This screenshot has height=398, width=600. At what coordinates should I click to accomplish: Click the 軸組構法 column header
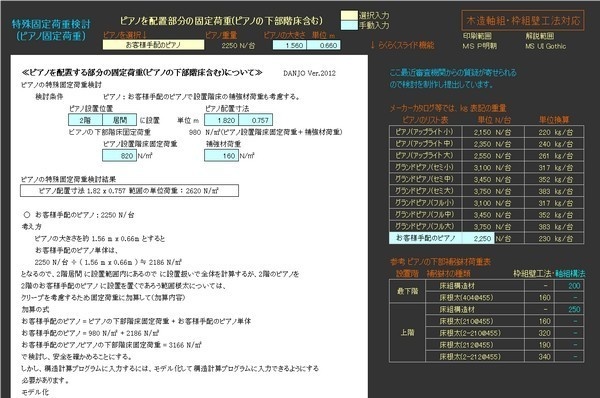(570, 273)
